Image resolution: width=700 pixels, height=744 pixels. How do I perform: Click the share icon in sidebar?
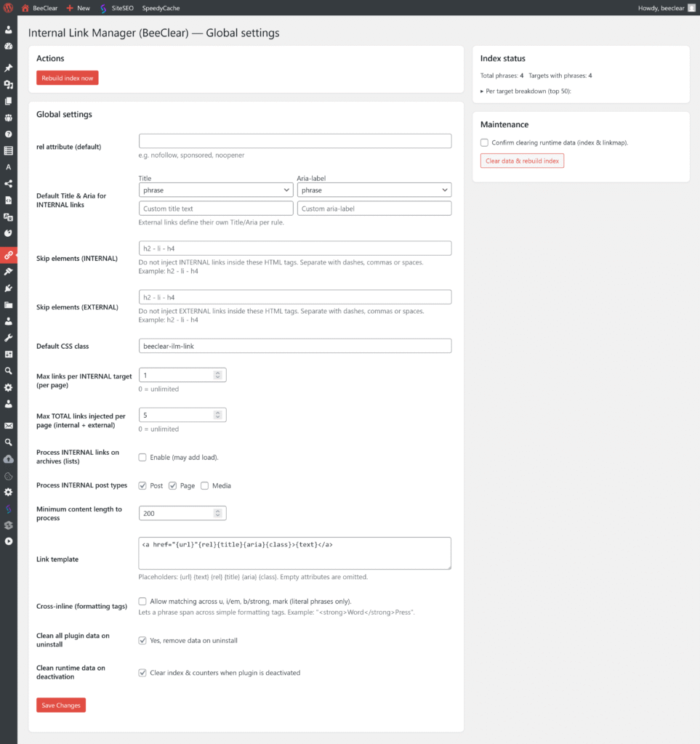[9, 184]
